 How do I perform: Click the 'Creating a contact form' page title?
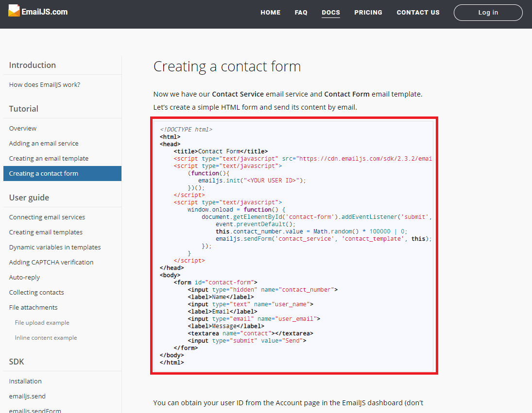(x=227, y=66)
